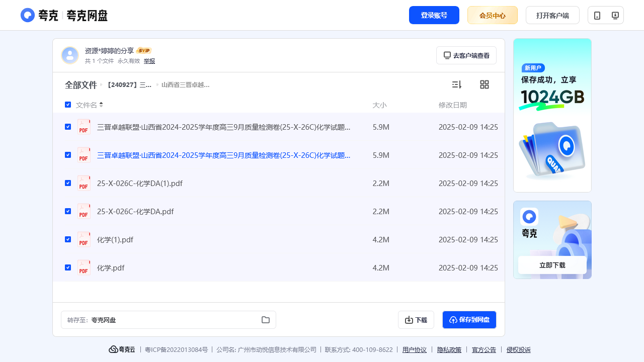The width and height of the screenshot is (644, 362).
Task: Click PDF icon of 25-X-026C-化学DA(1).pdf
Action: 84,183
